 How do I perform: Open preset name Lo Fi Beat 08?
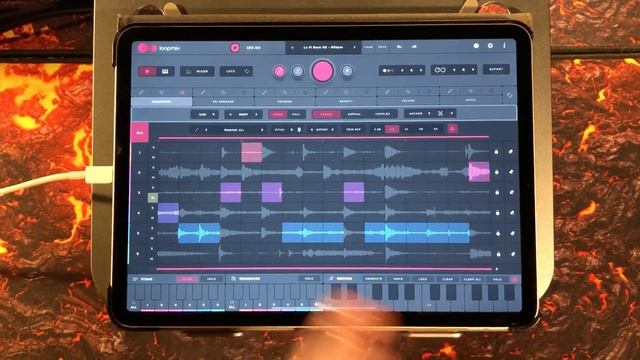click(323, 47)
